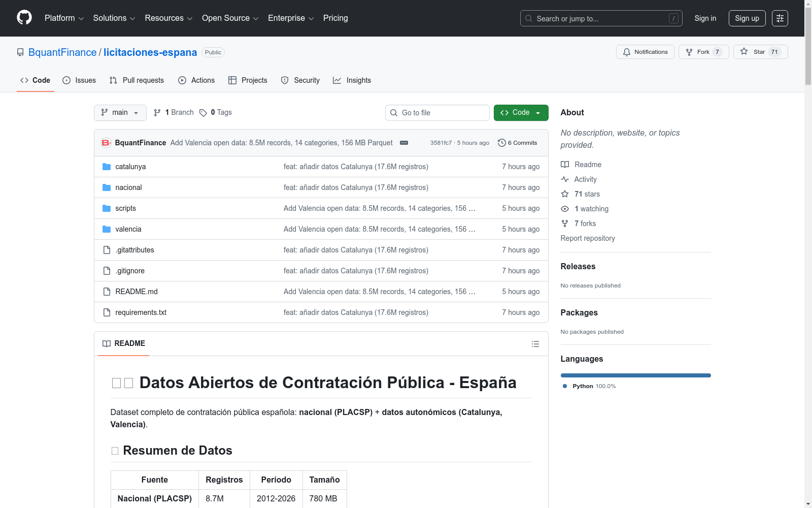
Task: Switch to the Issues tab
Action: (79, 80)
